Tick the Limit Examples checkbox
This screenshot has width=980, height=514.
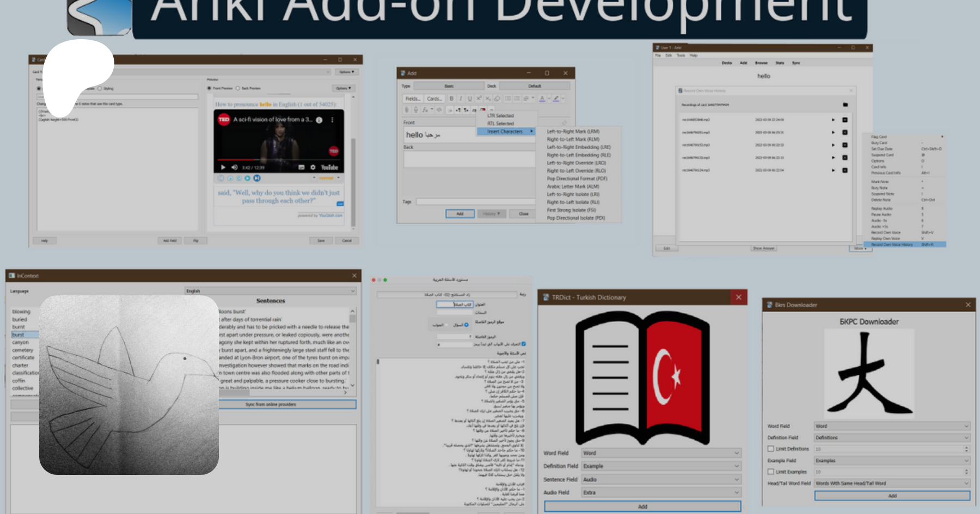[x=771, y=472]
